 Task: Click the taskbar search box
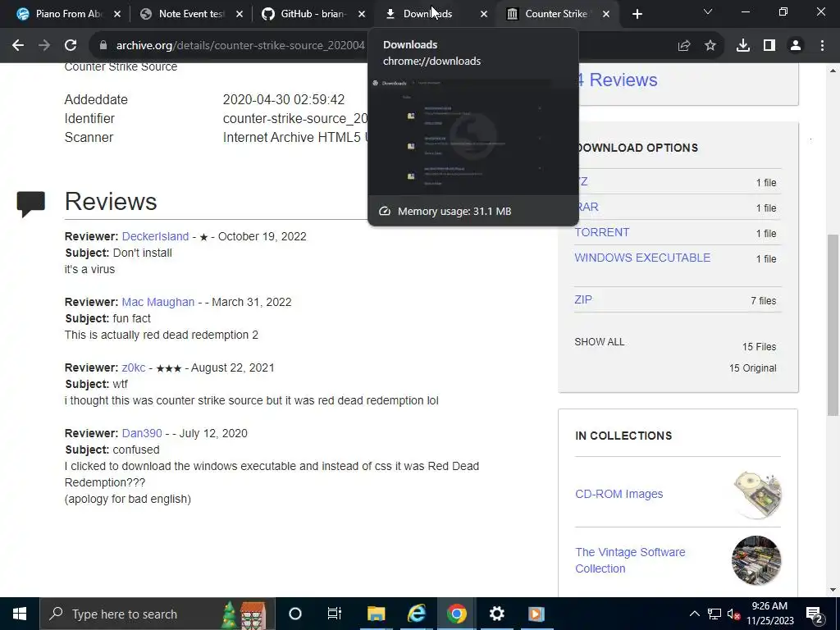[157, 614]
